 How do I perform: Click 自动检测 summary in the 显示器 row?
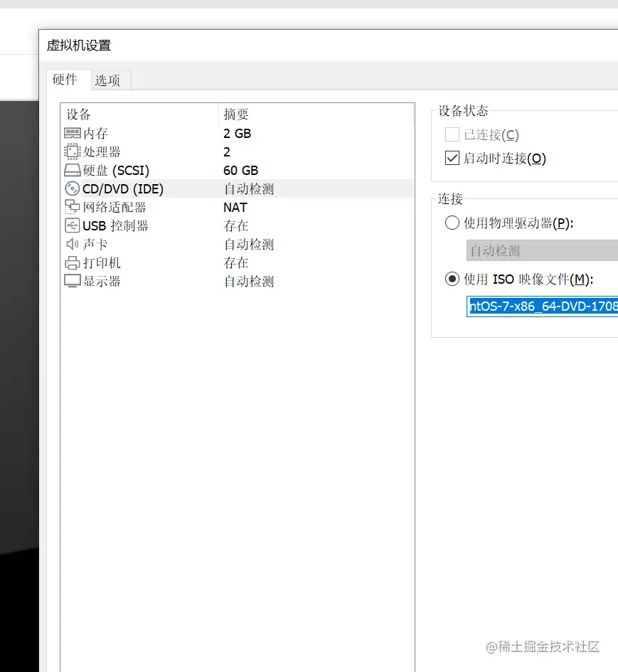tap(249, 281)
